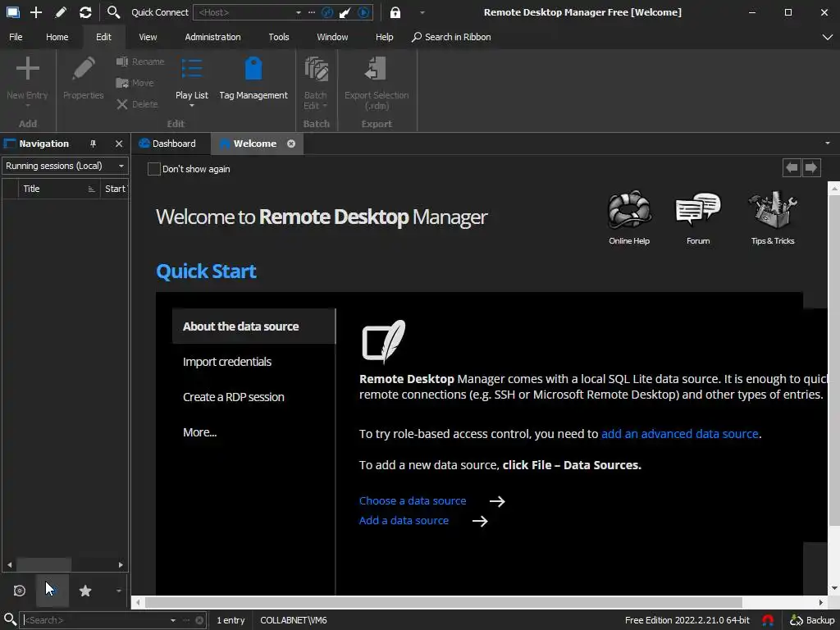Click the welcome page vertical scrollbar
The image size is (840, 630).
[833, 359]
